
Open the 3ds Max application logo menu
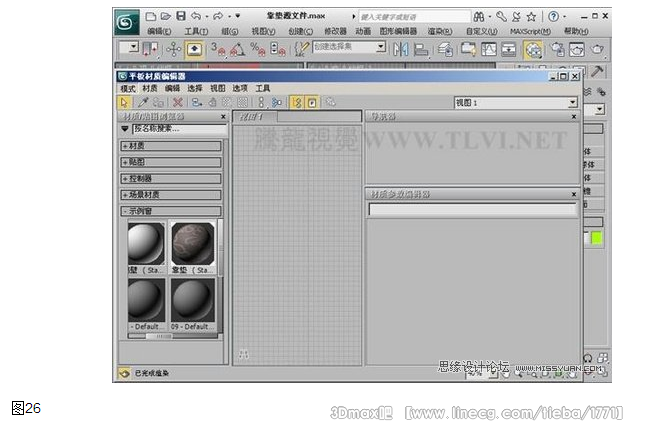126,22
